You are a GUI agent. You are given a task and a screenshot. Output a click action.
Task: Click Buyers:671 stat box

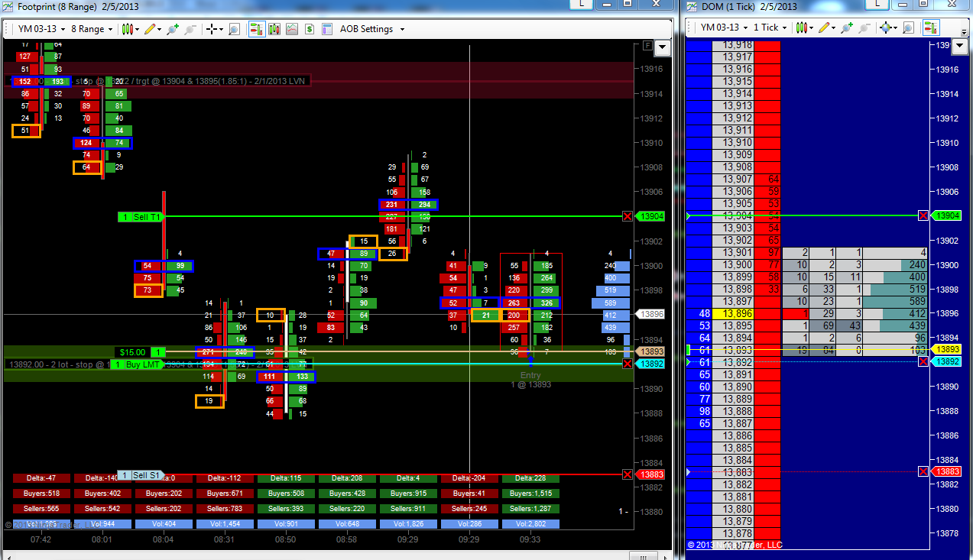click(224, 494)
